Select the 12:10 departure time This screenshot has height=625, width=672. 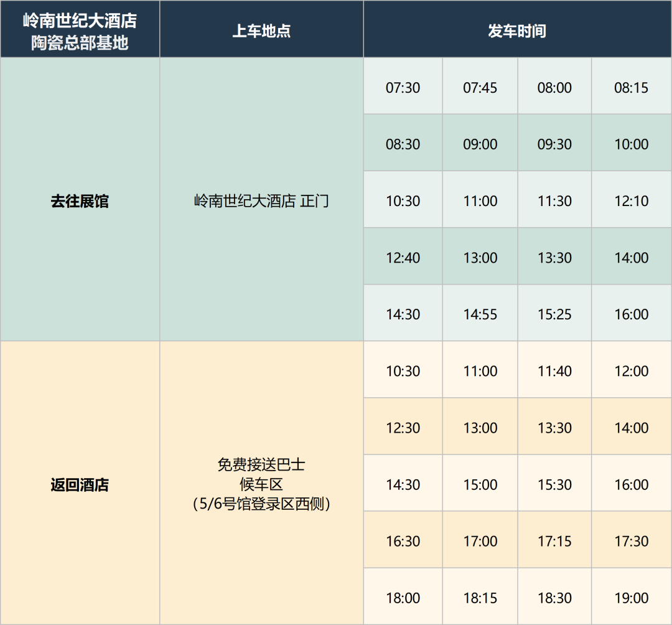(x=632, y=199)
